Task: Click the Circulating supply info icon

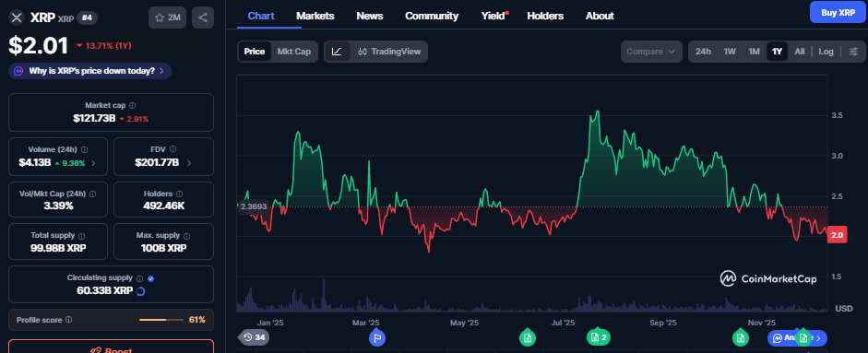Action: click(x=139, y=278)
